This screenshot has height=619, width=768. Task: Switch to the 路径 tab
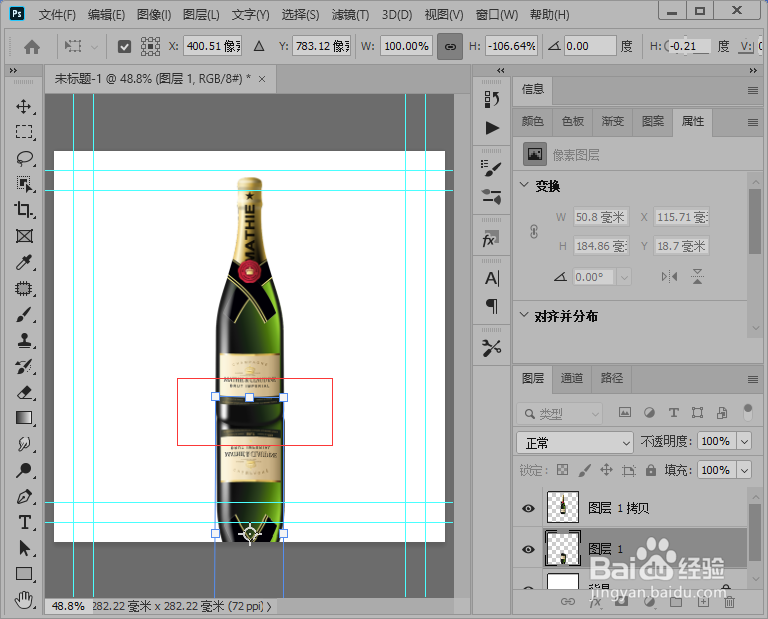612,379
